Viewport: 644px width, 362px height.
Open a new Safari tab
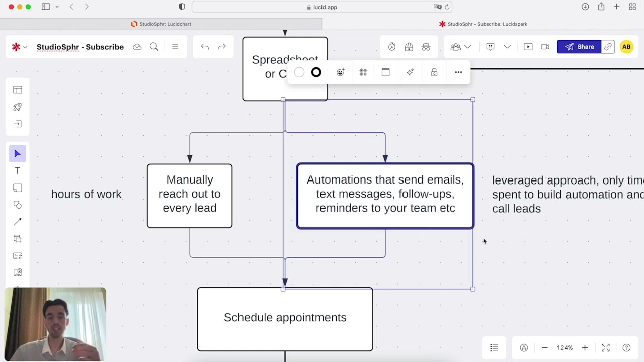coord(617,7)
